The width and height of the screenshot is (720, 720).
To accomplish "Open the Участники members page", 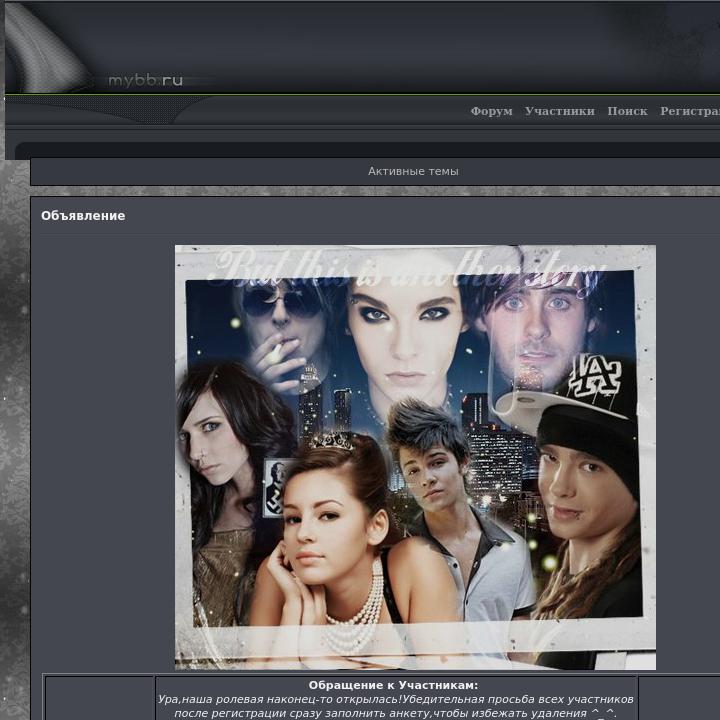I will pyautogui.click(x=560, y=111).
